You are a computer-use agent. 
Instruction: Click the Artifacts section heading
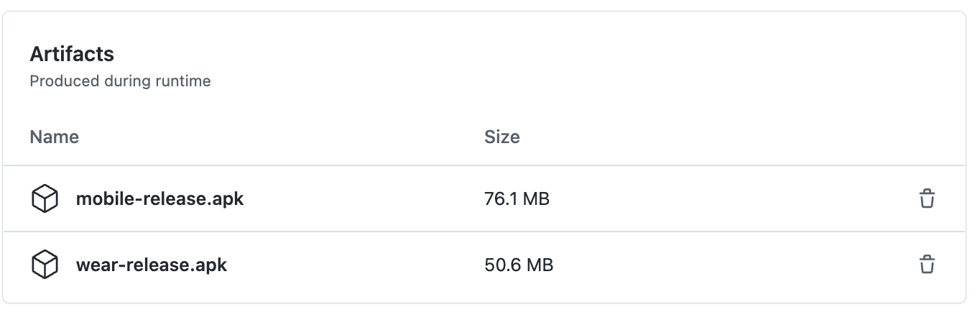[x=72, y=54]
